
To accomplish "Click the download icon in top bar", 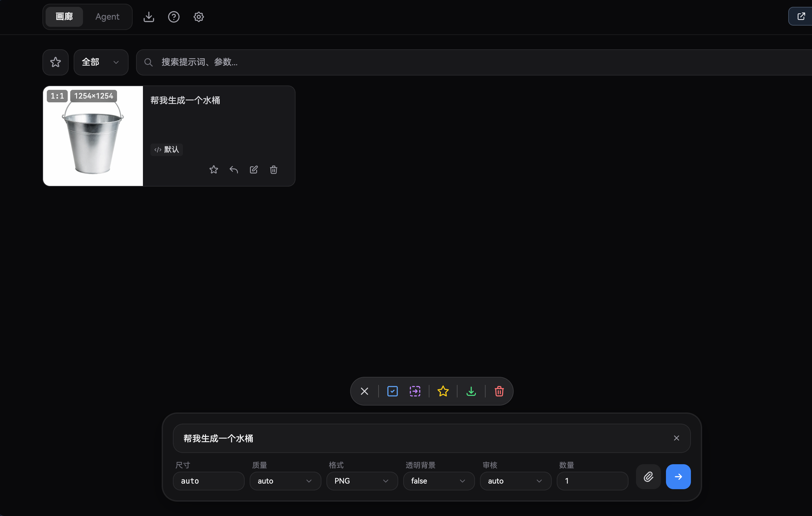I will point(149,17).
